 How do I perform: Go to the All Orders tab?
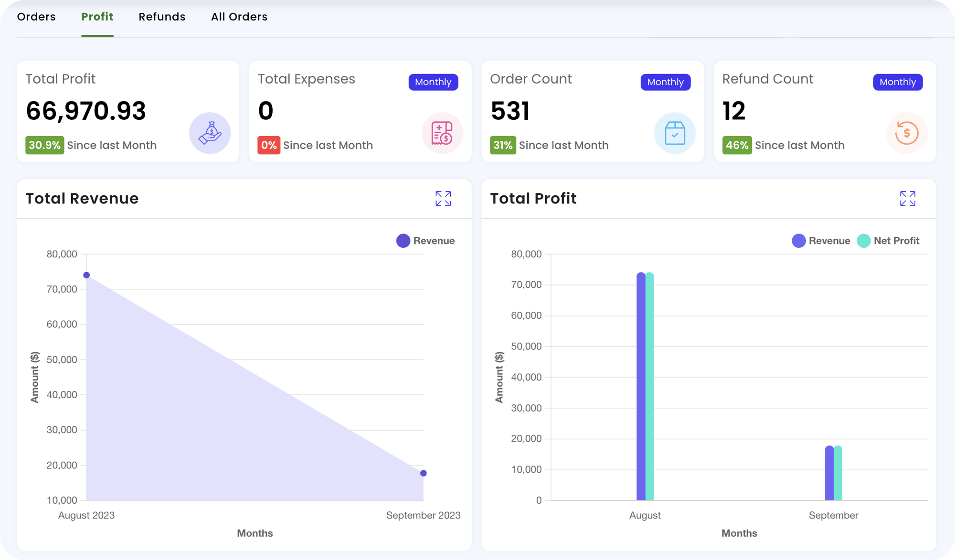[239, 17]
